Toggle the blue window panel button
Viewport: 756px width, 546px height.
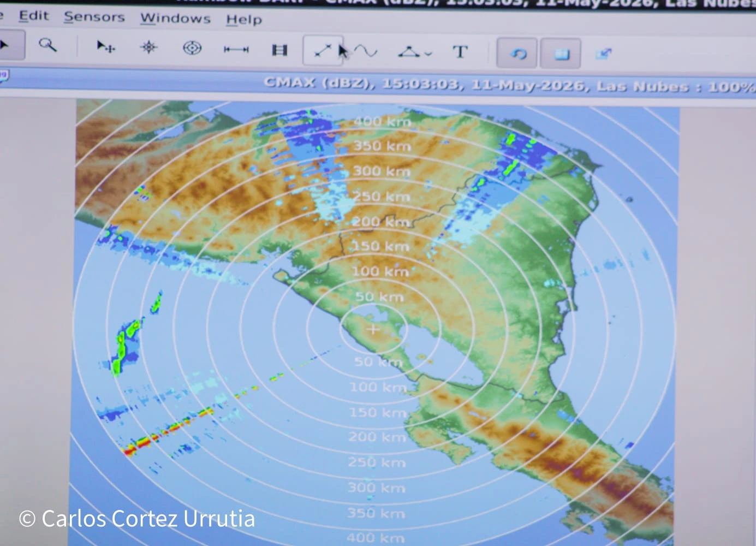(561, 54)
